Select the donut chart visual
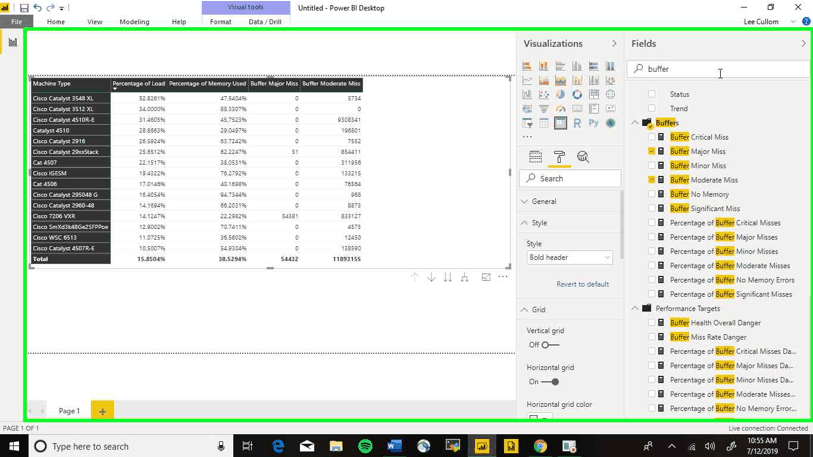The width and height of the screenshot is (813, 457). click(577, 94)
